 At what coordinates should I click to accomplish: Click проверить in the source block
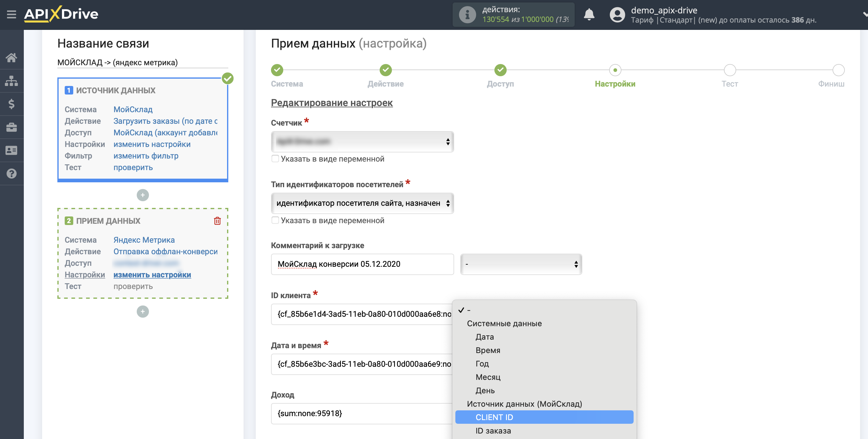133,167
